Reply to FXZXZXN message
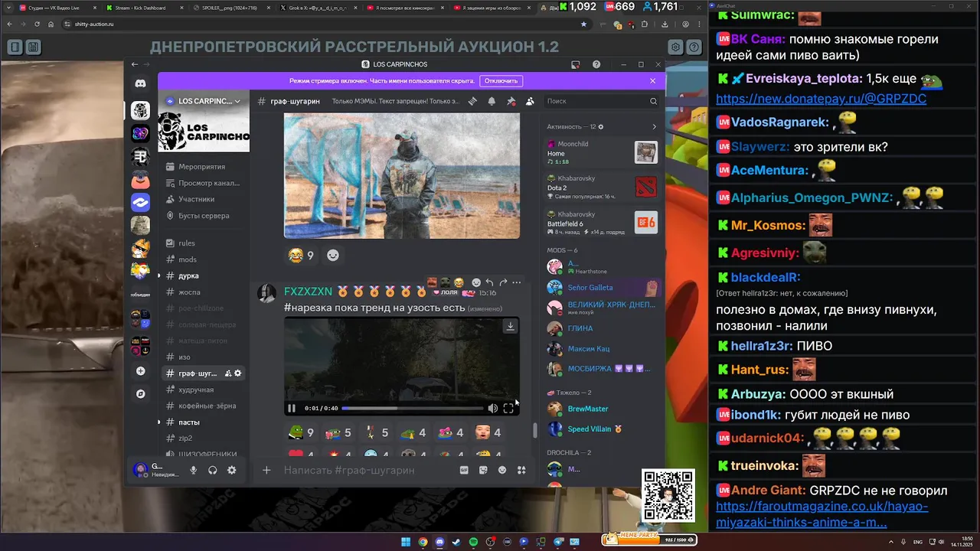980x551 pixels. 490,282
